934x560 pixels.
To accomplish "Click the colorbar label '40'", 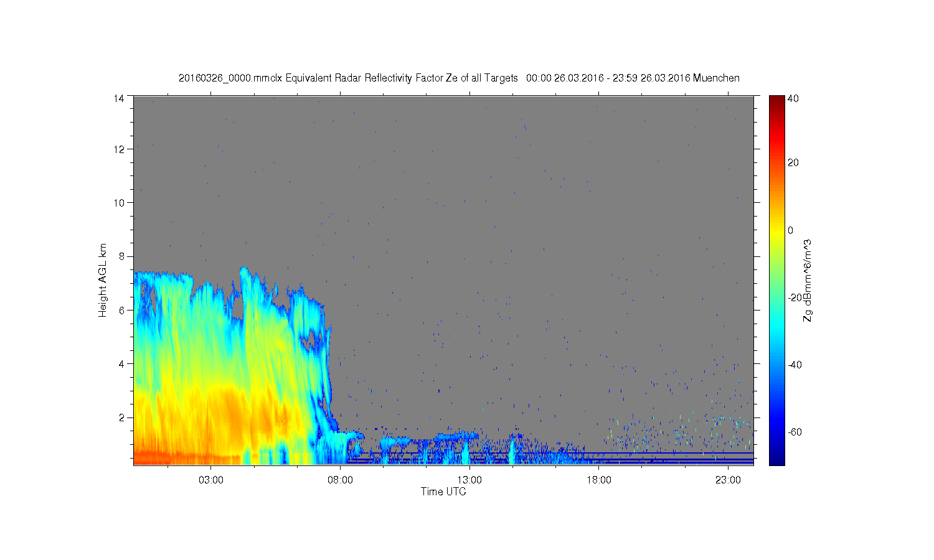I will (x=793, y=98).
